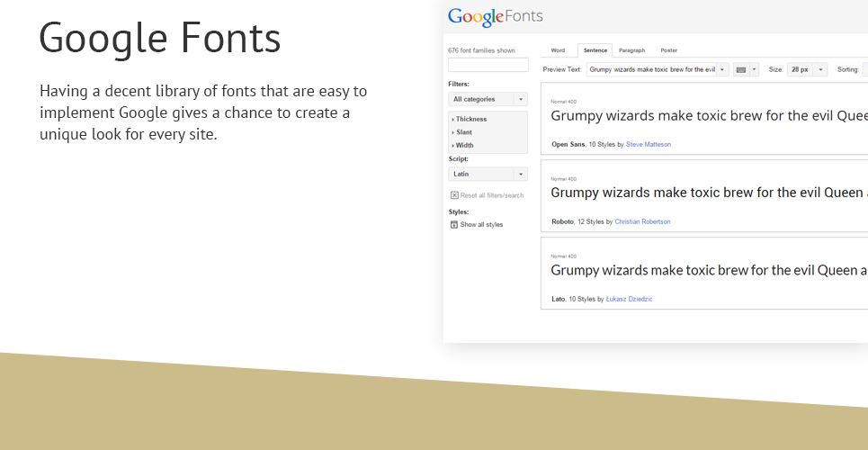Click the Open Sans font name
This screenshot has height=450, width=868.
(x=568, y=144)
